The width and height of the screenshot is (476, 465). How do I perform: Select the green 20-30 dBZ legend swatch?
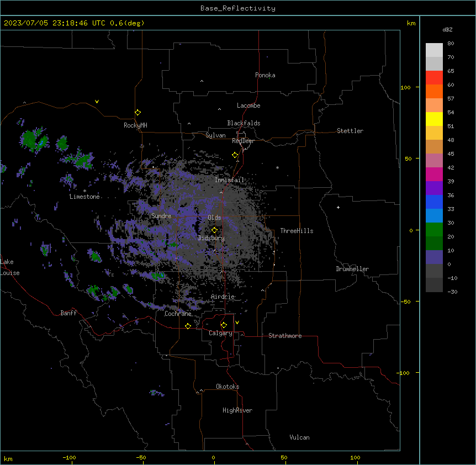434,230
